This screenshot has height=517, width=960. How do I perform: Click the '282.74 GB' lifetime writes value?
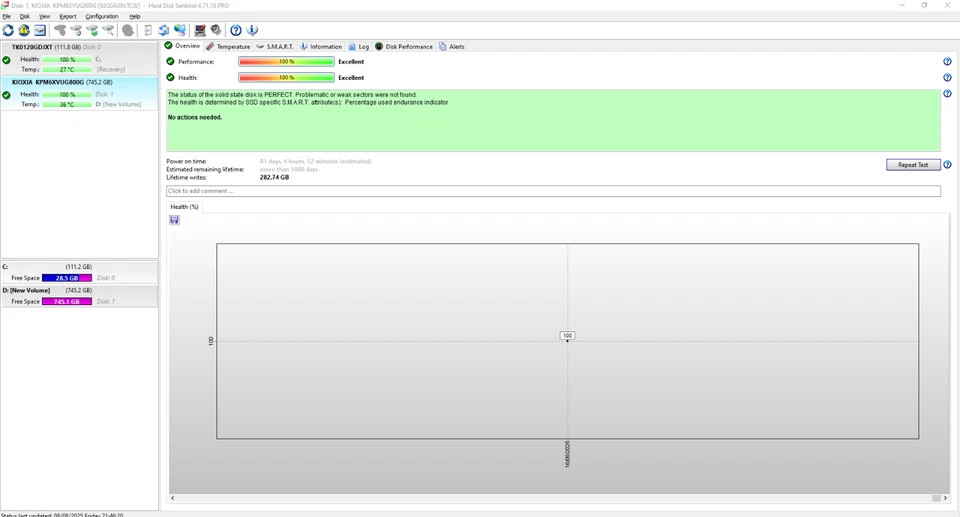[274, 178]
